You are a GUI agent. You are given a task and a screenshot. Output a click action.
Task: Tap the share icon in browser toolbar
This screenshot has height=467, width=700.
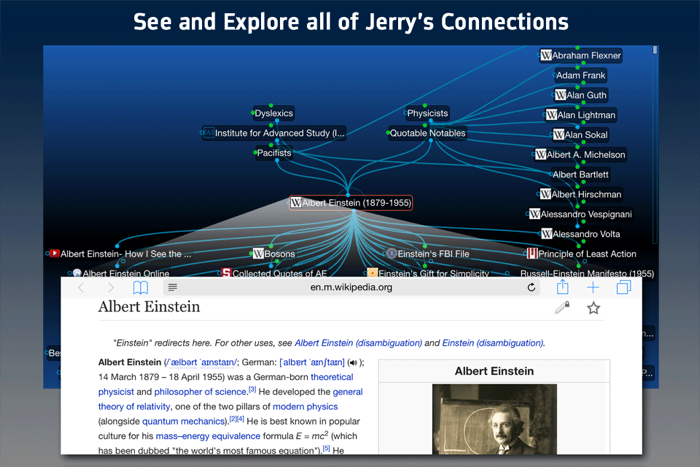point(562,287)
